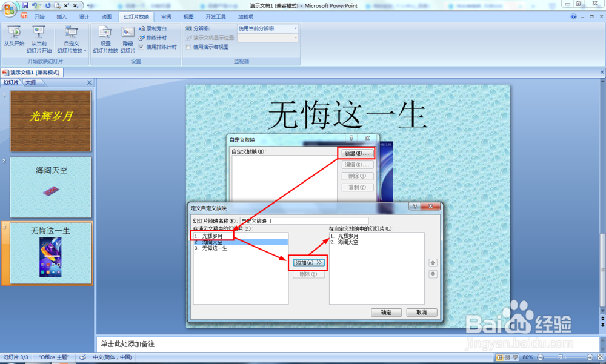The height and width of the screenshot is (364, 606).
Task: Open Set Up Slide Show (设置幻灯片放映)
Action: (105, 39)
